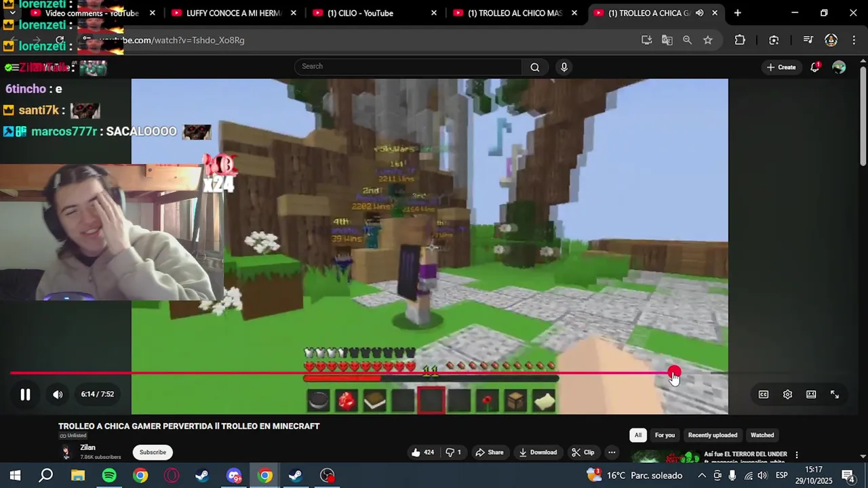Open the 16°C Parc. soleado weather widget
The width and height of the screenshot is (868, 488).
tap(634, 476)
